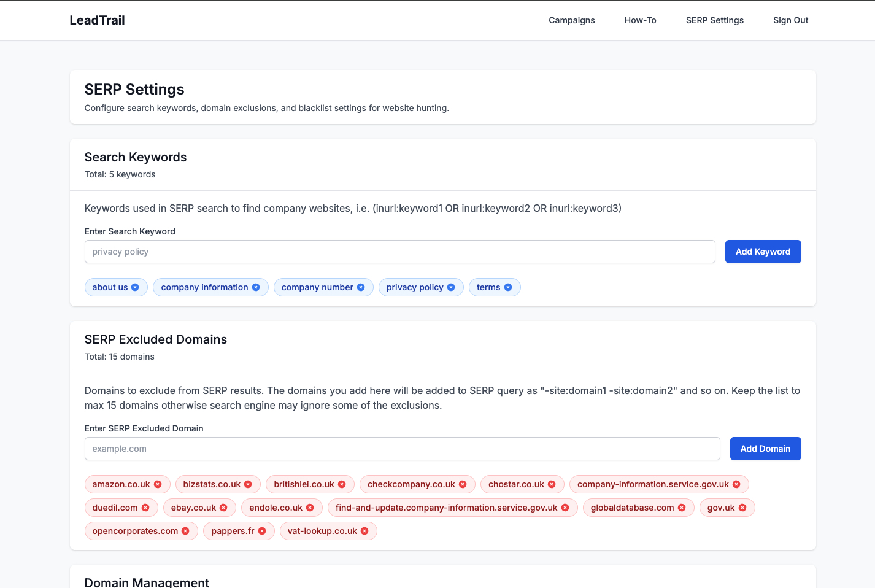Remove the 'privacy policy' keyword tag
This screenshot has width=875, height=588.
452,287
